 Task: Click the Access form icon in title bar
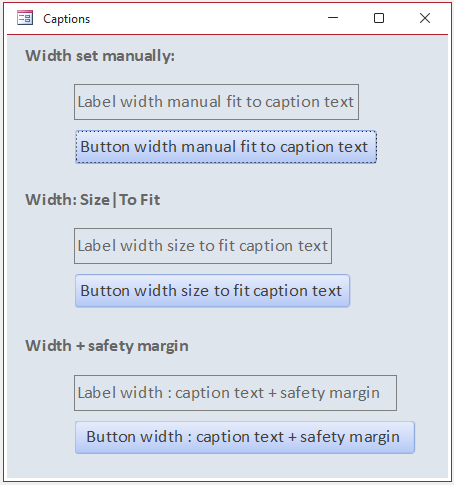pos(25,18)
